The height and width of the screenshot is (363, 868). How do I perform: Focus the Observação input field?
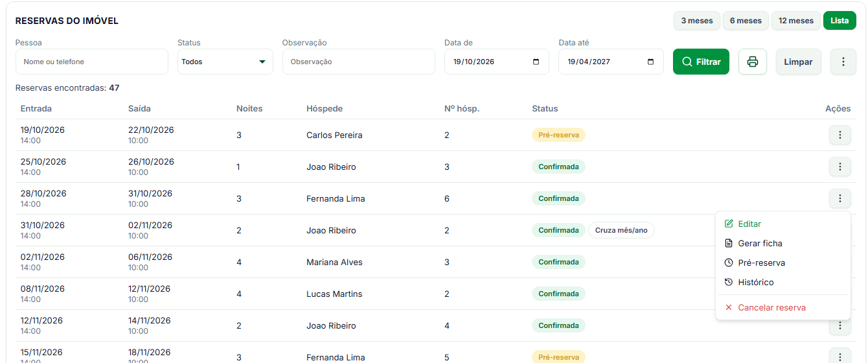pos(359,62)
